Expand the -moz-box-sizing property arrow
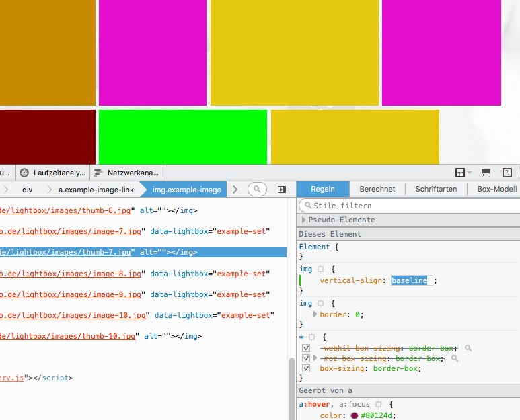 click(x=315, y=358)
